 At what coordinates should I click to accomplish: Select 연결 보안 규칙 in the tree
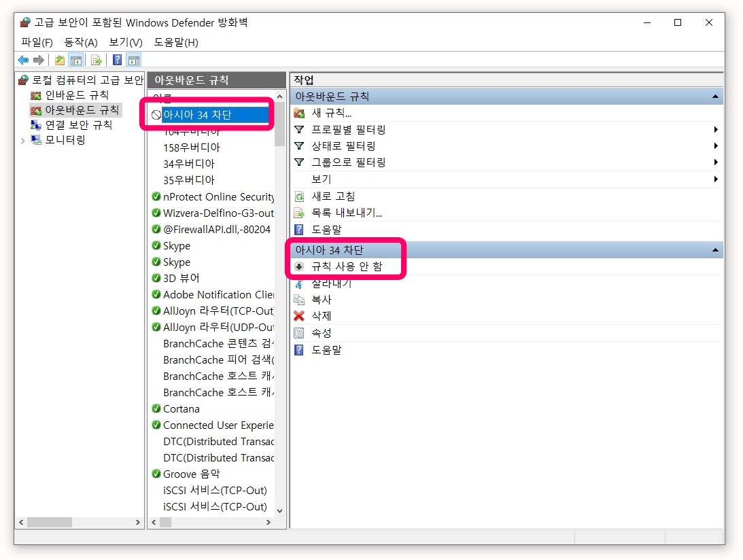point(79,125)
